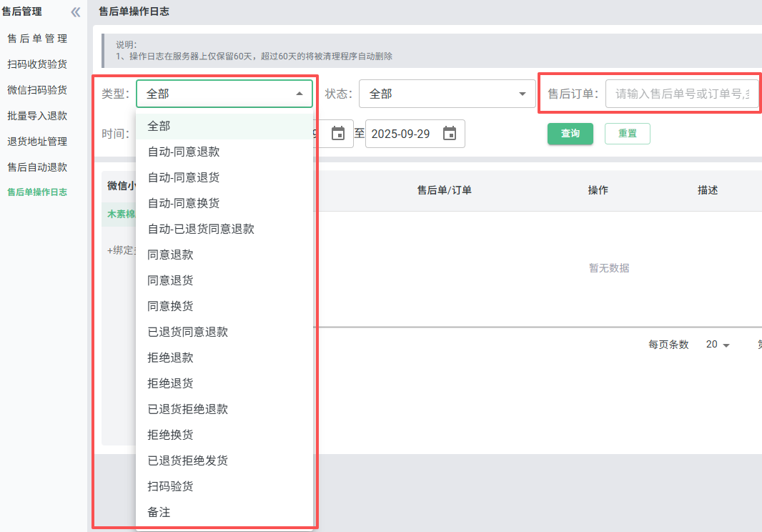Open the start date calendar picker icon

338,134
